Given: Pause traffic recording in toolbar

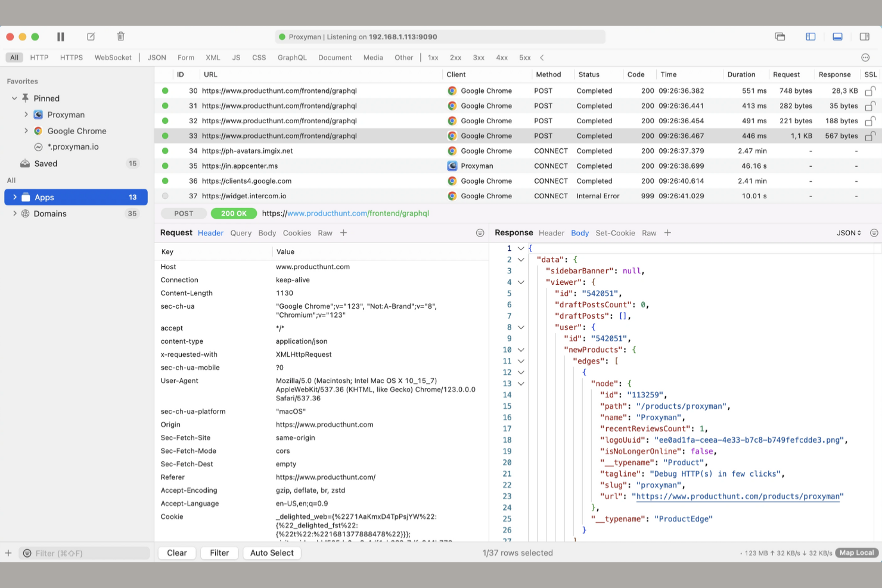Looking at the screenshot, I should (60, 37).
